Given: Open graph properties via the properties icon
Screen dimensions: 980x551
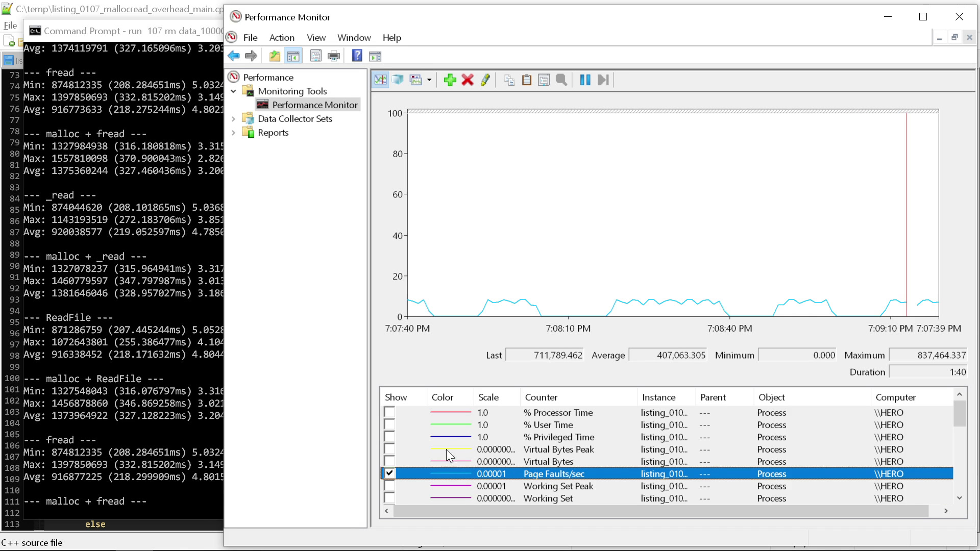Looking at the screenshot, I should (x=544, y=80).
